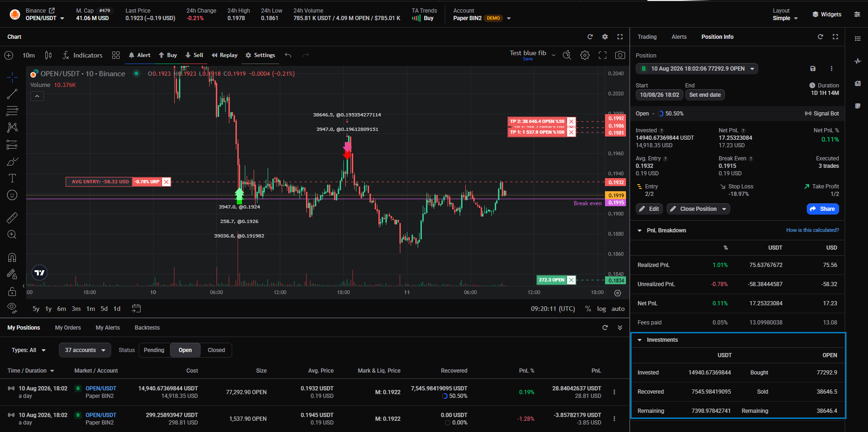The width and height of the screenshot is (868, 432).
Task: Undo the last chart action
Action: 288,55
